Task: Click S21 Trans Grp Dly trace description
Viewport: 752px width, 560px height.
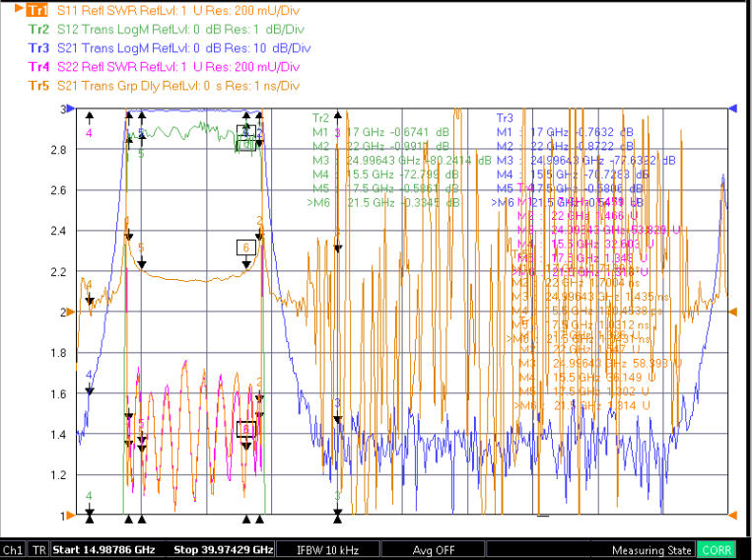Action: [178, 86]
